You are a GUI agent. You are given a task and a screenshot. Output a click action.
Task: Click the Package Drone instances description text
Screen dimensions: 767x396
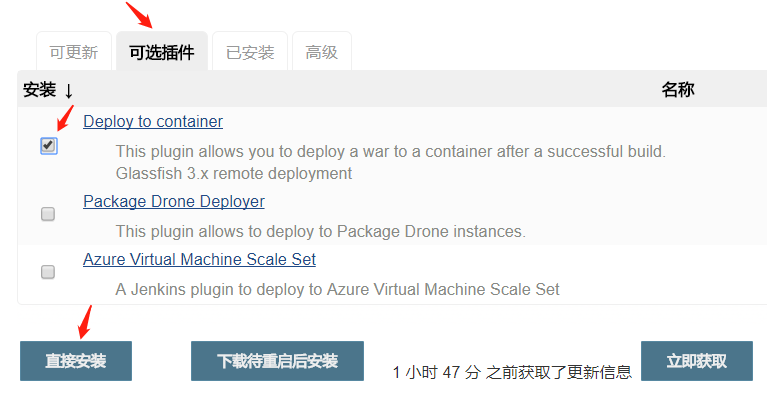point(320,231)
